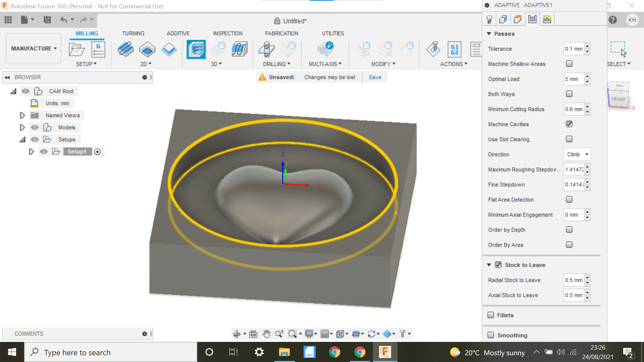Image resolution: width=644 pixels, height=362 pixels.
Task: Open the Direction Climb dropdown
Action: click(577, 155)
